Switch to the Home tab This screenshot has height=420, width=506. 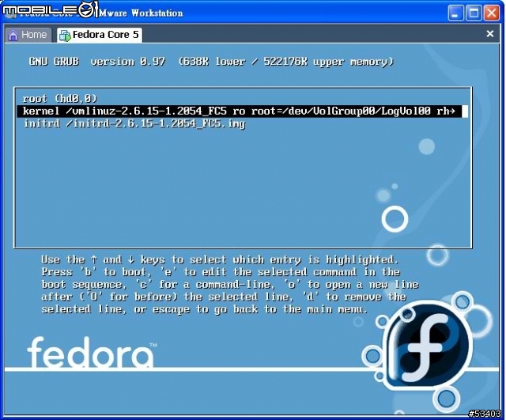coord(28,35)
